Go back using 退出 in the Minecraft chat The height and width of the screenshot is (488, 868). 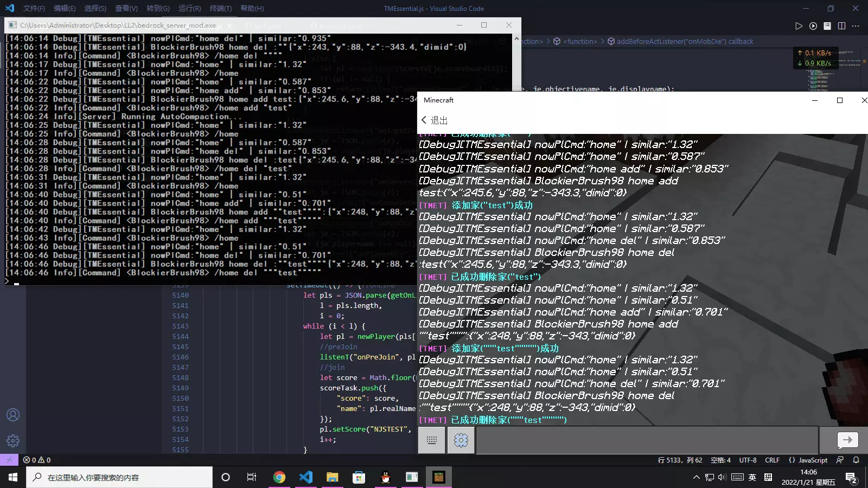click(434, 120)
